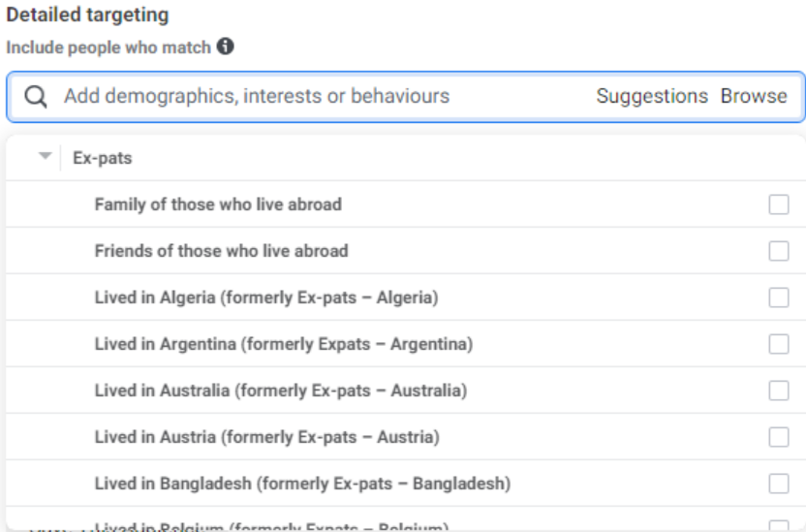Tick the Lived in Algeria checkbox
The width and height of the screenshot is (806, 532).
[x=778, y=297]
